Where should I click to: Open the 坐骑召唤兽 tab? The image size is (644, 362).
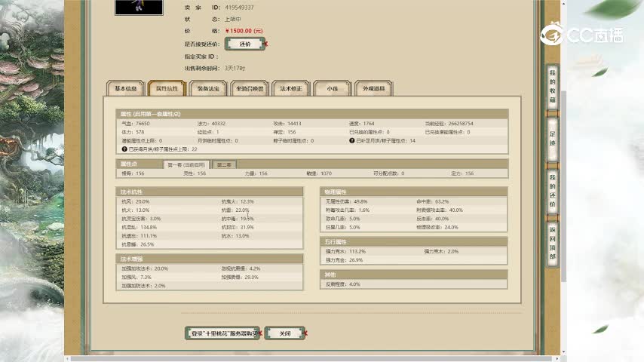[x=250, y=89]
